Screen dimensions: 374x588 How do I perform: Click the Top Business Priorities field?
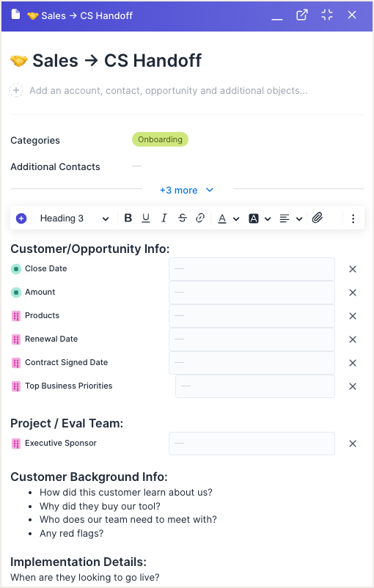[x=255, y=386]
